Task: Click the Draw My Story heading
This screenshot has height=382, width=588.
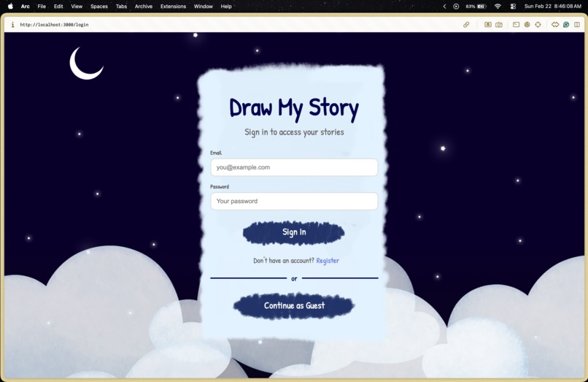Action: click(x=294, y=109)
